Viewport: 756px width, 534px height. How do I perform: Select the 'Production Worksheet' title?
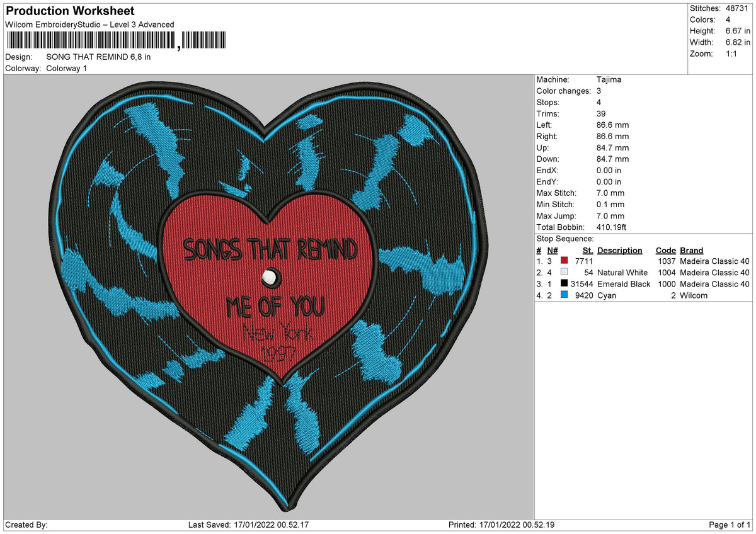(70, 11)
